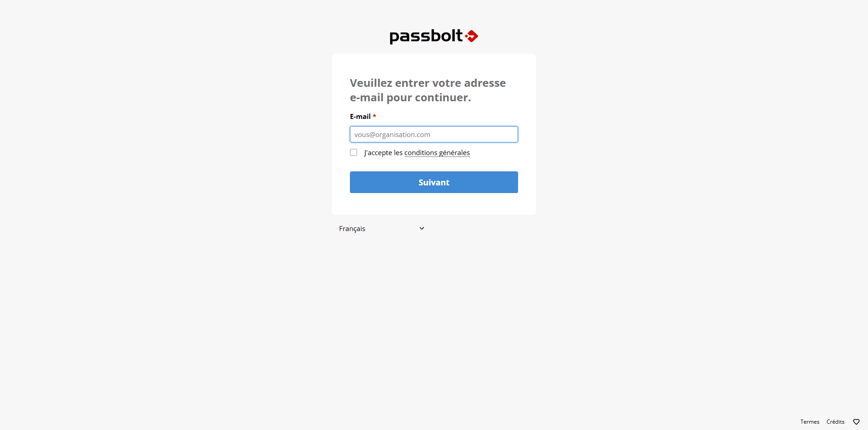Open the Français language dropdown
Screen dimensions: 868x430
click(x=382, y=228)
